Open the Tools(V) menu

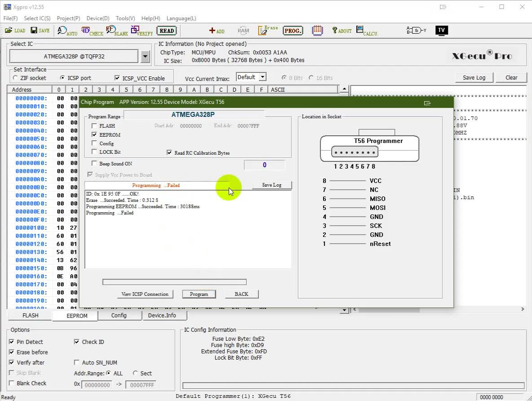click(125, 18)
